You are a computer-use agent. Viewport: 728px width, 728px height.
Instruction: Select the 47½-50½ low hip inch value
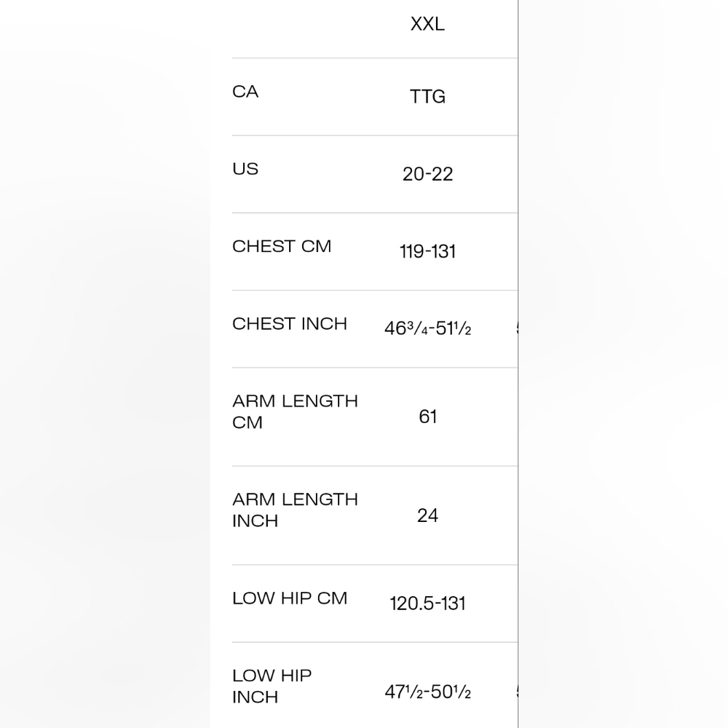(427, 692)
